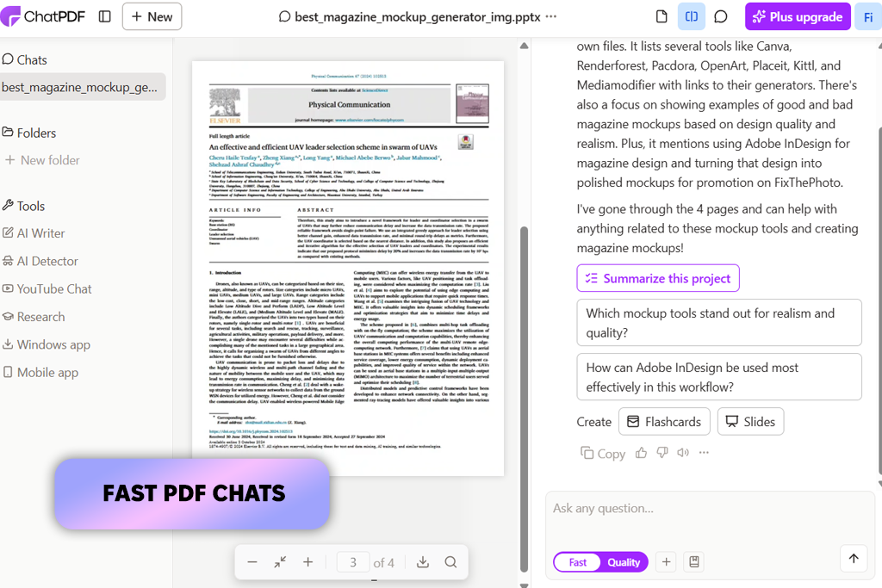The height and width of the screenshot is (588, 882).
Task: Click the chat panel vertical scrollbar
Action: [x=879, y=301]
